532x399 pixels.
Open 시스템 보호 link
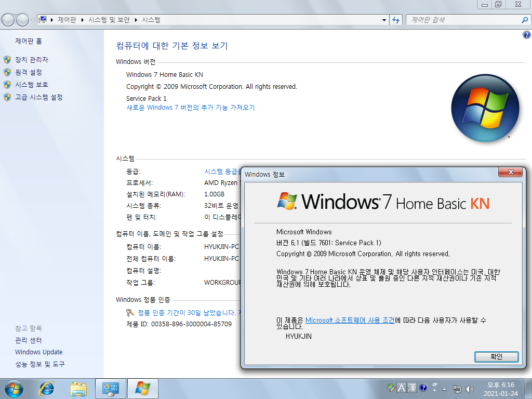point(32,85)
